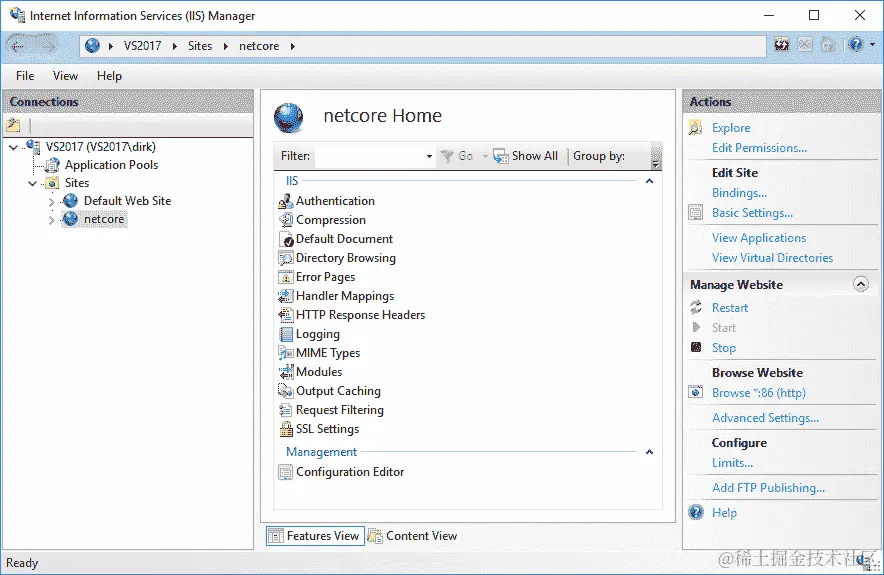
Task: Open the SSL Settings lock icon
Action: (286, 429)
